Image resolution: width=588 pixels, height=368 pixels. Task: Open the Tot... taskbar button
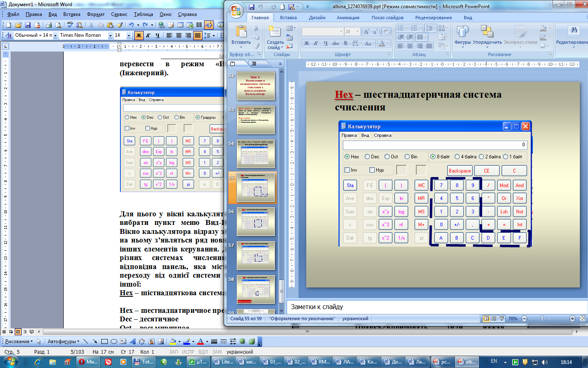coord(143,362)
